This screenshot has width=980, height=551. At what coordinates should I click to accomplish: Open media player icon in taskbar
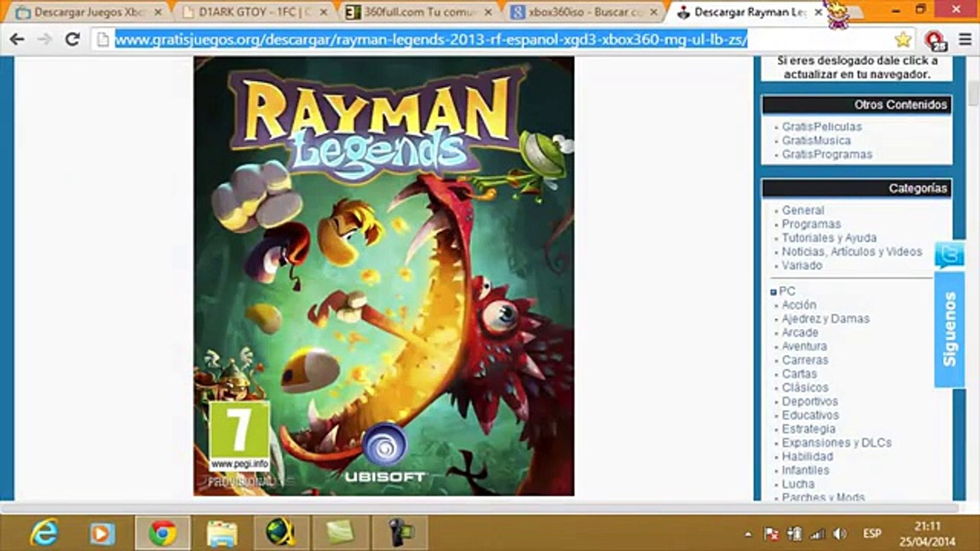pyautogui.click(x=102, y=533)
